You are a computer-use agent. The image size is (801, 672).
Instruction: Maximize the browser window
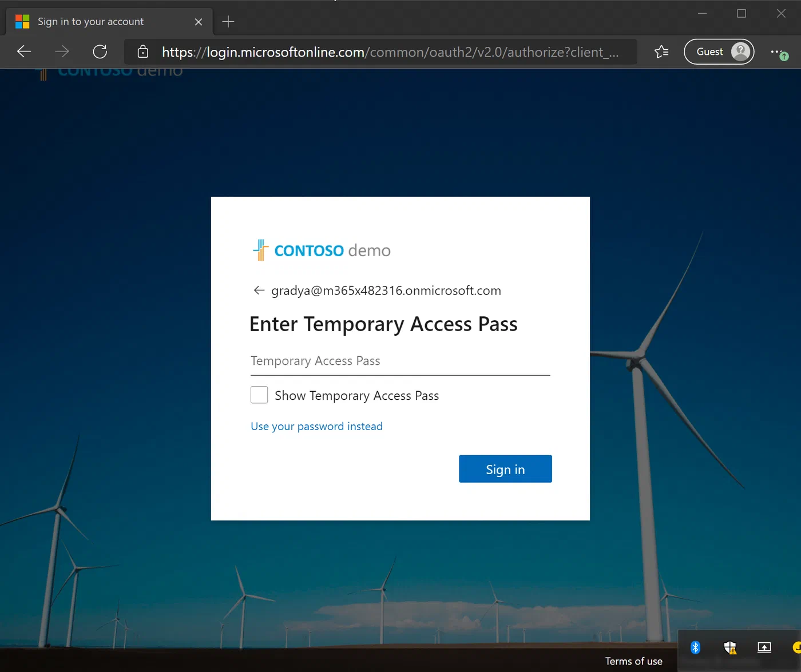[x=741, y=13]
